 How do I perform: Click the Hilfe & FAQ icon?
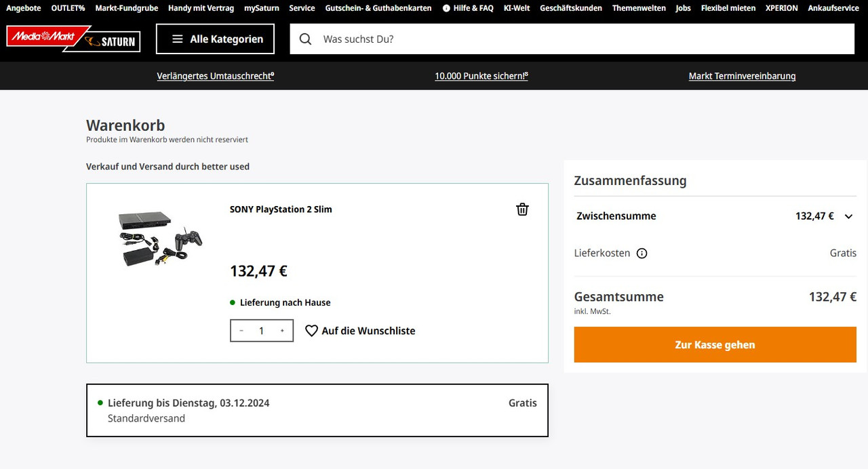[x=446, y=8]
